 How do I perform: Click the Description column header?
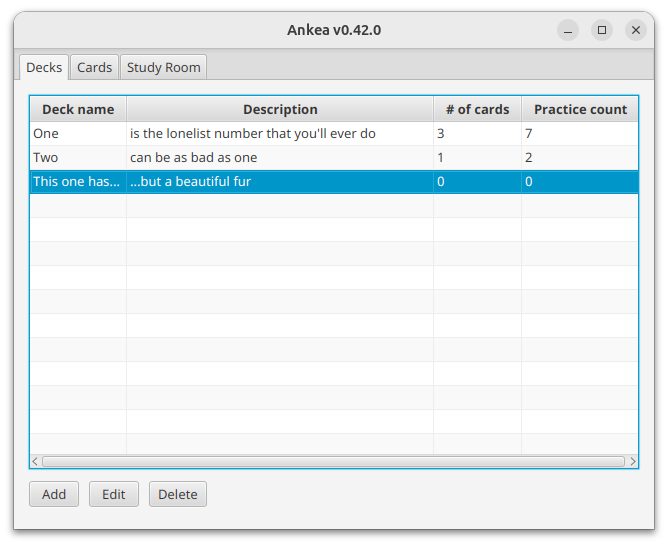click(280, 109)
